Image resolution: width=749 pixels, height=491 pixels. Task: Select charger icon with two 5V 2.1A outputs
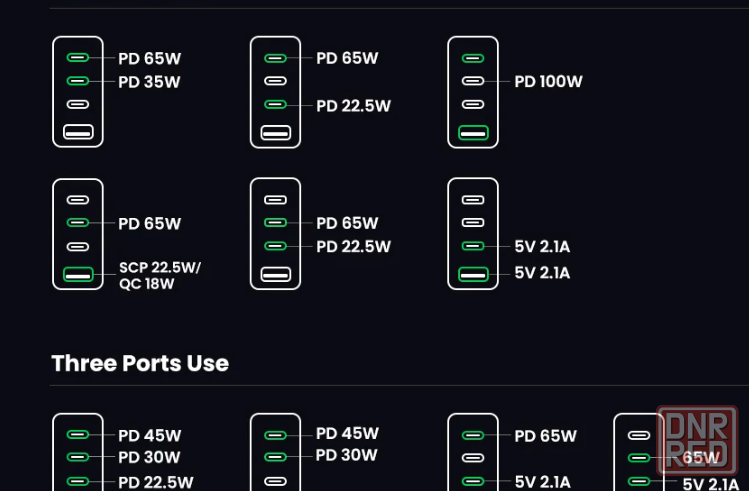pos(473,234)
